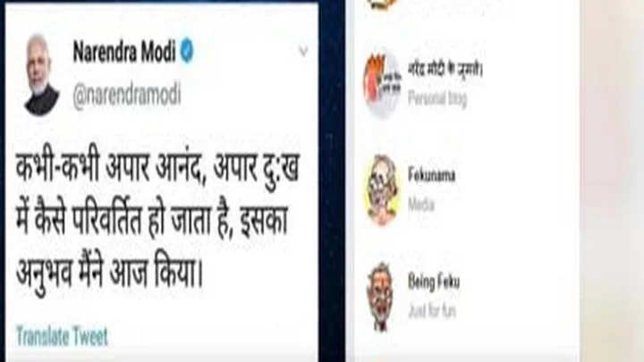Click the Hindi-named page's orange avatar
This screenshot has width=644, height=362.
(382, 85)
